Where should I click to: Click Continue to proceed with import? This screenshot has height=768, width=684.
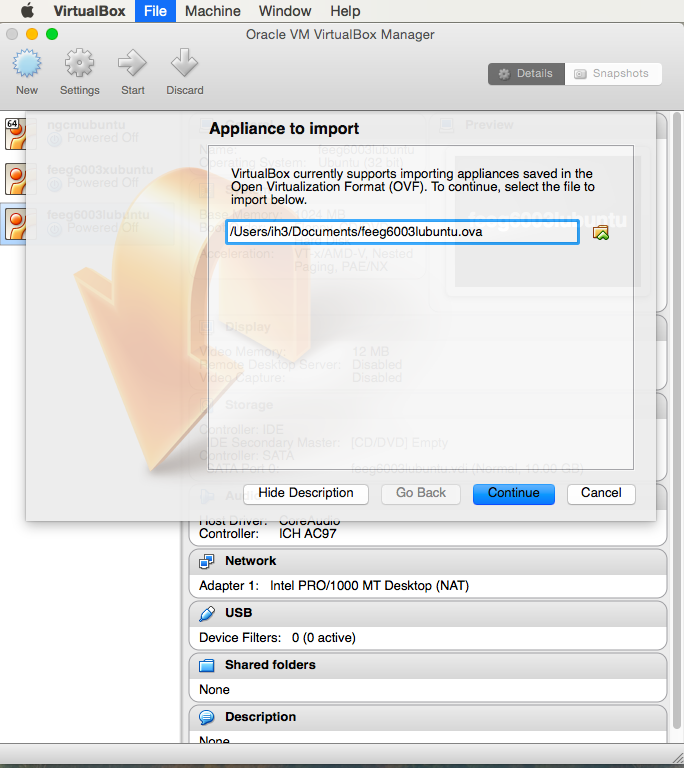pyautogui.click(x=513, y=494)
